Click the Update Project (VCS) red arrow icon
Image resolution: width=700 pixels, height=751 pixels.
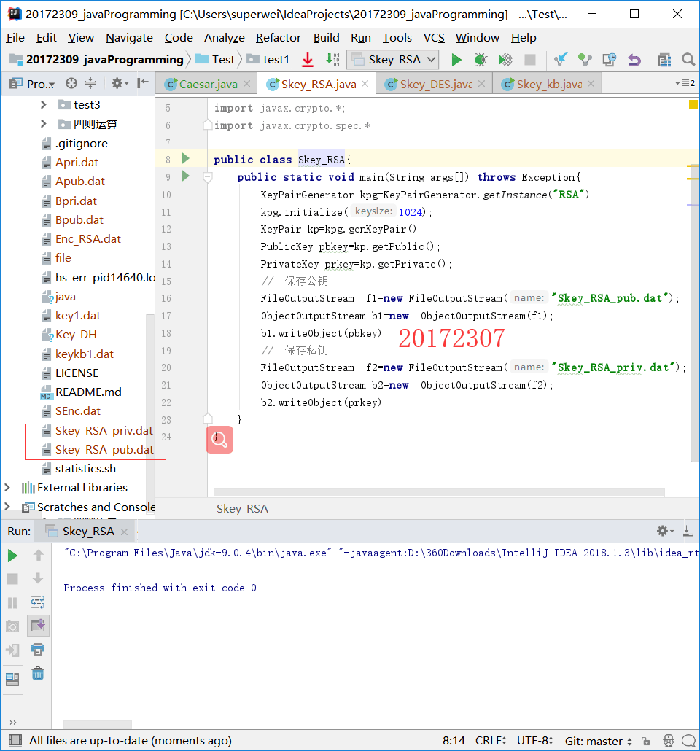coord(308,60)
